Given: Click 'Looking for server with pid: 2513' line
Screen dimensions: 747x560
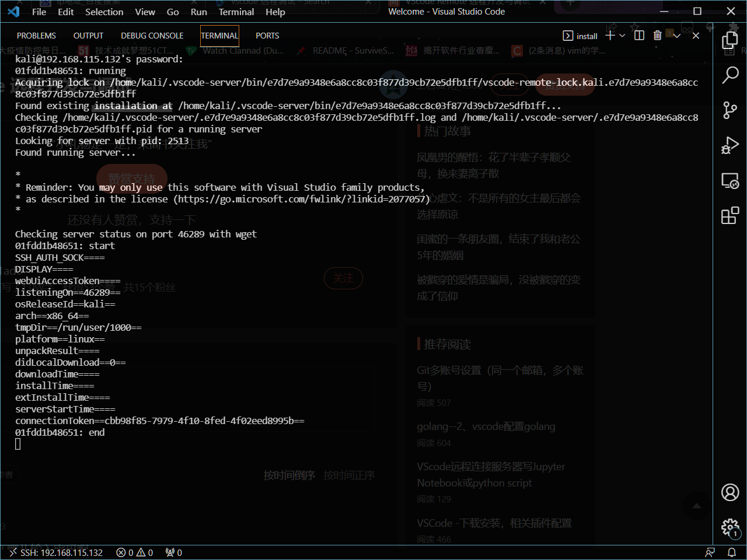Looking at the screenshot, I should [102, 141].
